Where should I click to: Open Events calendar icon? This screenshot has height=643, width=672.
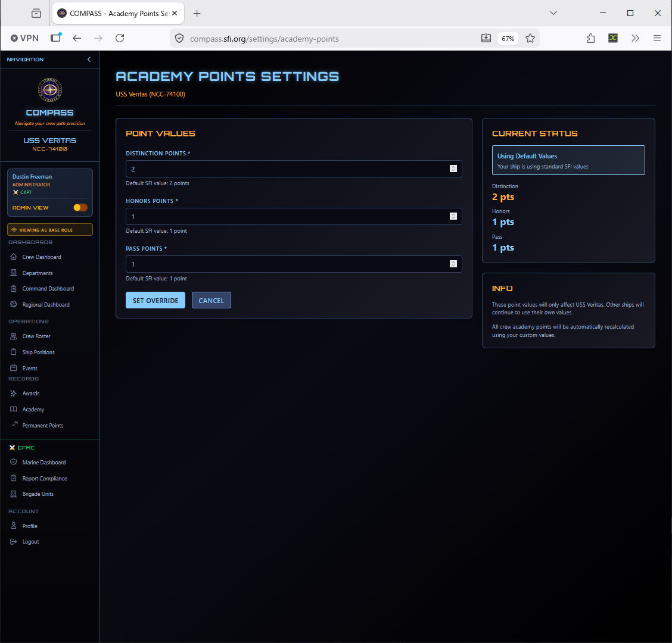point(14,368)
